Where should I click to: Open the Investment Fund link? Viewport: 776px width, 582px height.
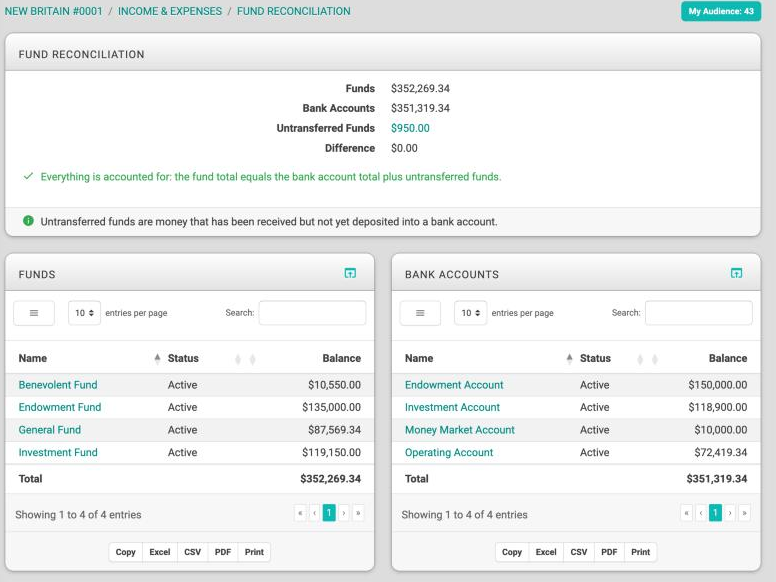(58, 452)
